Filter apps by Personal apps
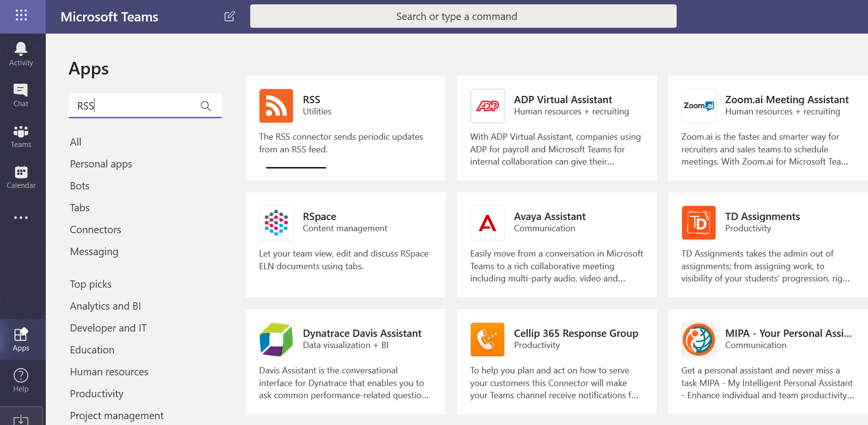 tap(101, 164)
